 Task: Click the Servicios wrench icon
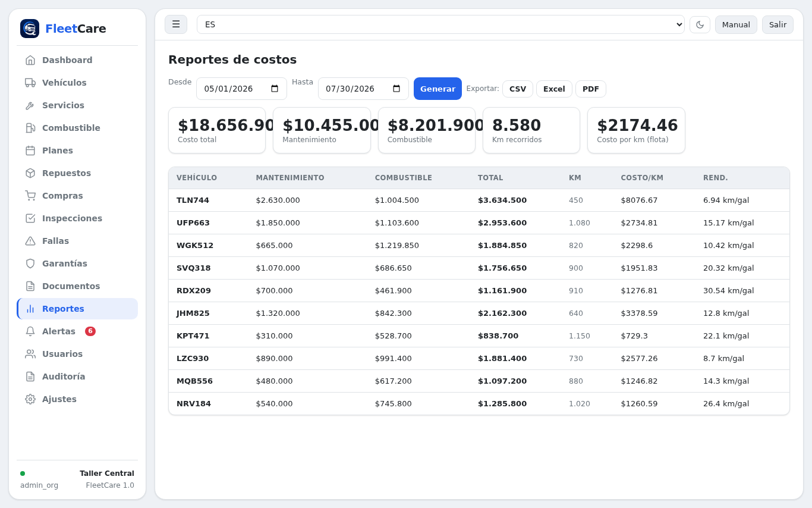[x=30, y=105]
